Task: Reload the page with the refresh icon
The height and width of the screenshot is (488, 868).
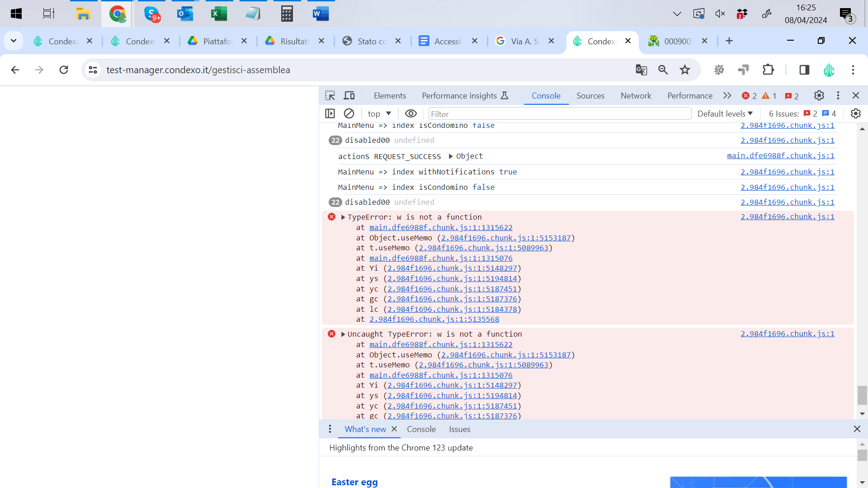Action: pyautogui.click(x=64, y=70)
